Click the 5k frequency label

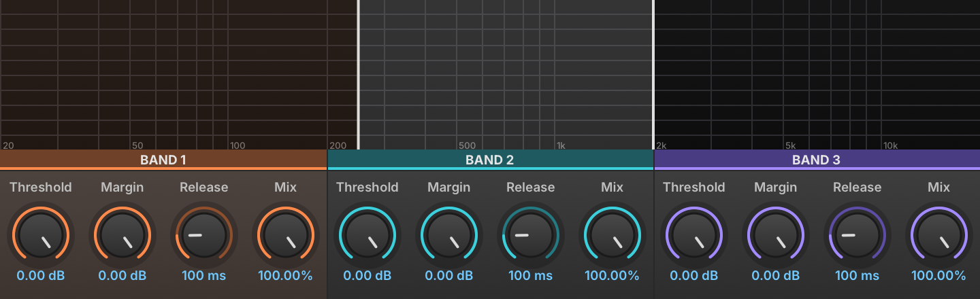click(790, 145)
